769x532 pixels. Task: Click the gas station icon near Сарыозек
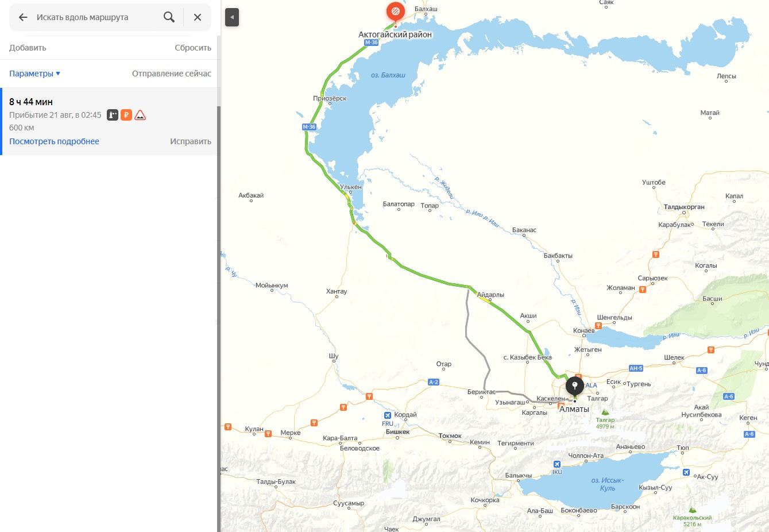656,255
